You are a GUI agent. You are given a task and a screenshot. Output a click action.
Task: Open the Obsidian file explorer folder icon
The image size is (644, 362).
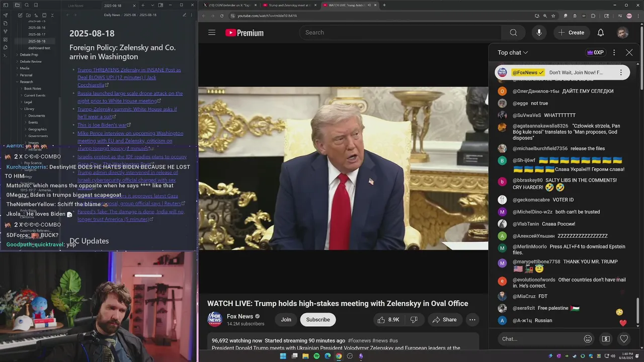(17, 5)
